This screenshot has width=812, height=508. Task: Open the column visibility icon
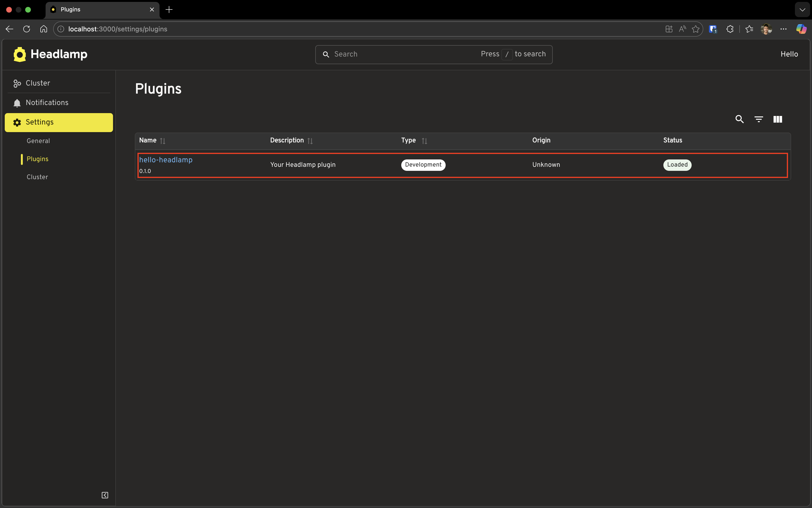point(778,119)
